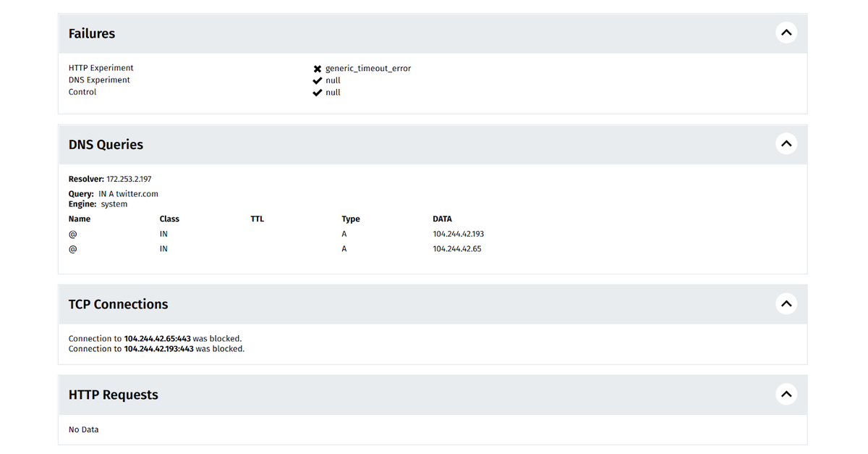
Task: Click the twitter.com query text
Action: [x=137, y=194]
